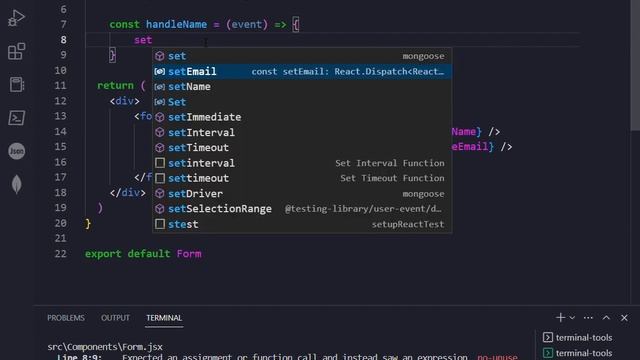
Task: Switch to the PROBLEMS tab
Action: point(66,318)
